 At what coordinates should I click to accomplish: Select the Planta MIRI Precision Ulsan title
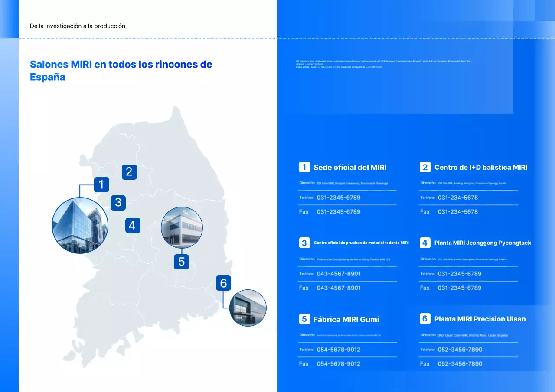[x=480, y=319]
